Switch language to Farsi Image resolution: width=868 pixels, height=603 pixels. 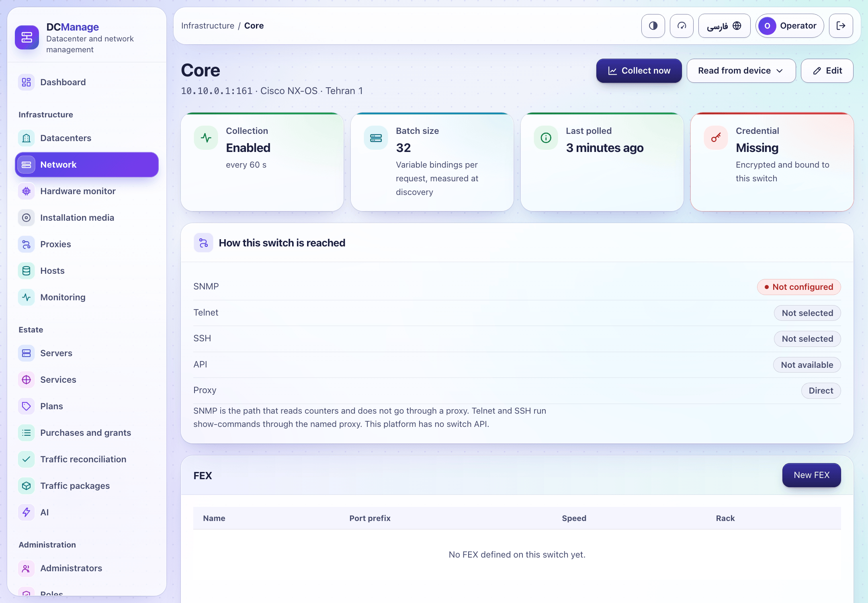(724, 26)
